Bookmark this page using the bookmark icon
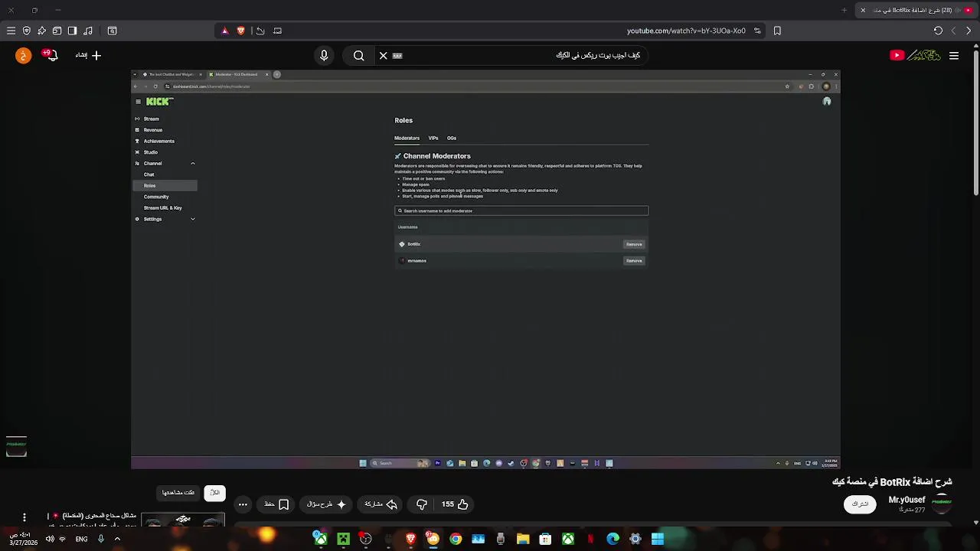The width and height of the screenshot is (980, 551). [777, 31]
